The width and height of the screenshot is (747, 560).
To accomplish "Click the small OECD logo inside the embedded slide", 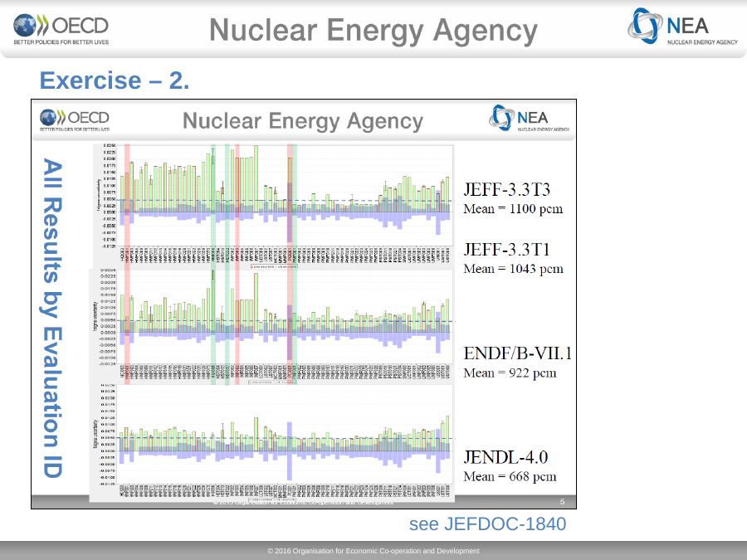I will coord(75,119).
